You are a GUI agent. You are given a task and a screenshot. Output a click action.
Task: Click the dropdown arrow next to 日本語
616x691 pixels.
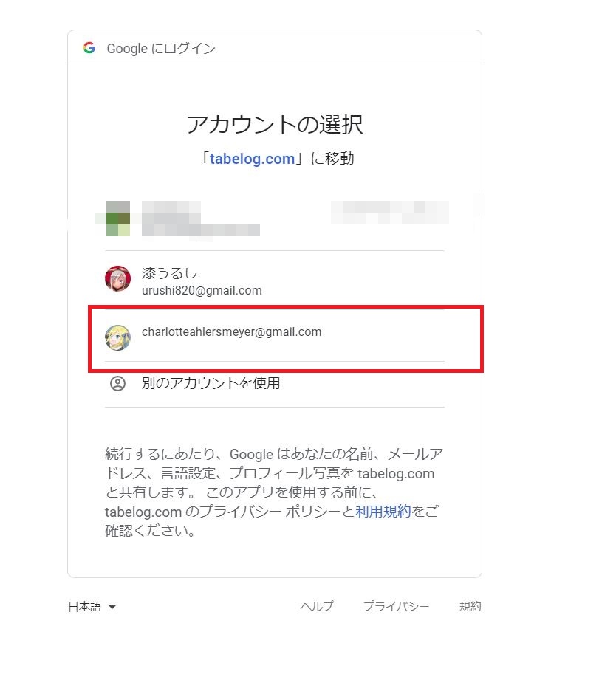tap(112, 608)
